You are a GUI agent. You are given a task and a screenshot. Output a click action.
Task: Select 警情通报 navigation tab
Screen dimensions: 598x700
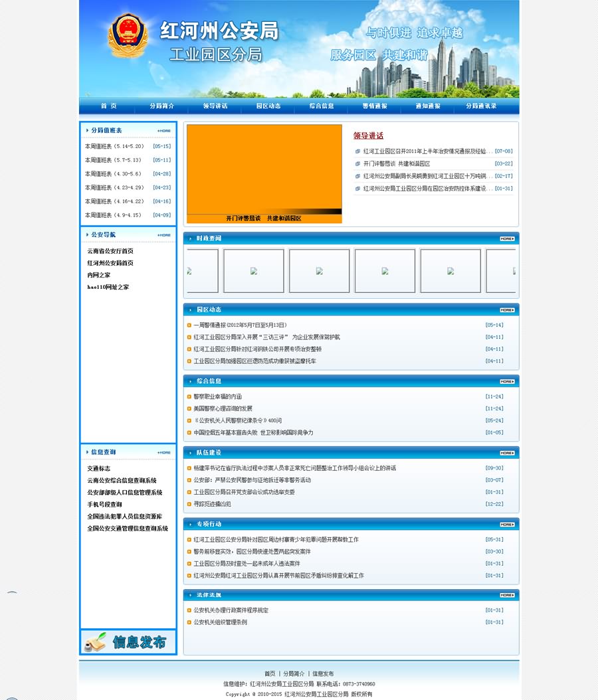click(375, 106)
